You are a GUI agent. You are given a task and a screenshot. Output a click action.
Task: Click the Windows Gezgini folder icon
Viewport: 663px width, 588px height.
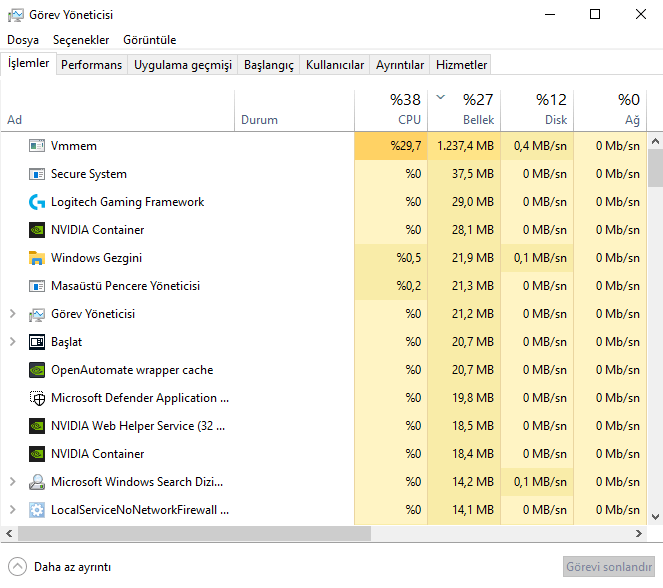[37, 258]
